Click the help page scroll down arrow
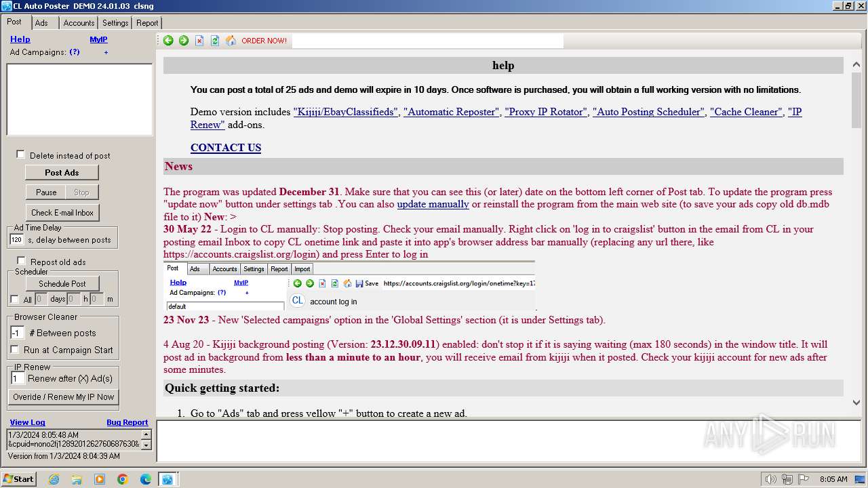The height and width of the screenshot is (488, 868). click(856, 402)
